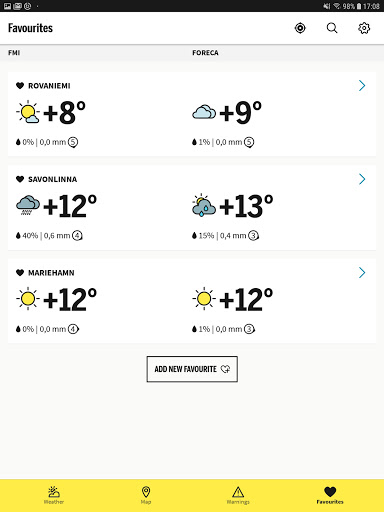Image resolution: width=384 pixels, height=512 pixels.
Task: Toggle Mariehamn favourite heart
Action: click(x=20, y=273)
